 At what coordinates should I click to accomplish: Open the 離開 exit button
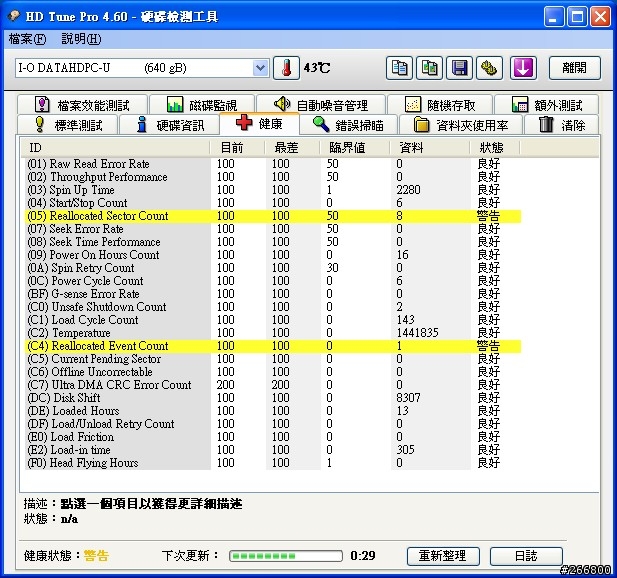pyautogui.click(x=575, y=68)
